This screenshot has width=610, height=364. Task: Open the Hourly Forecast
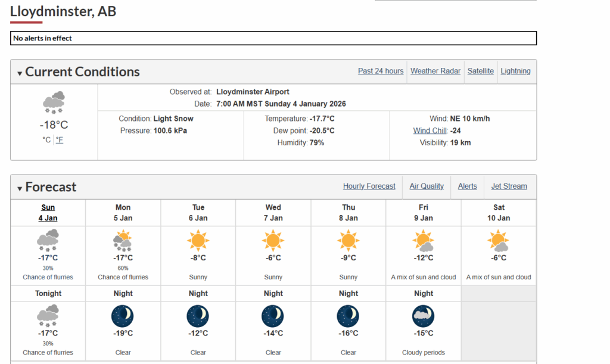coord(369,186)
